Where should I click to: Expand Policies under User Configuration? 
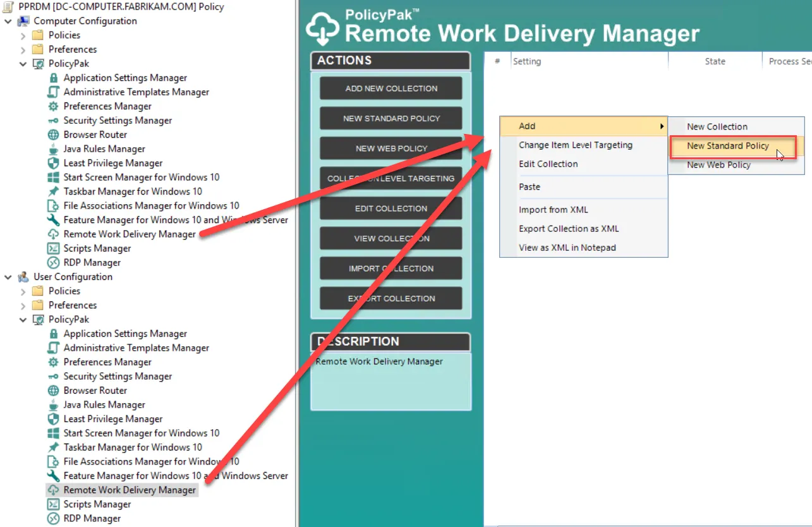click(23, 291)
